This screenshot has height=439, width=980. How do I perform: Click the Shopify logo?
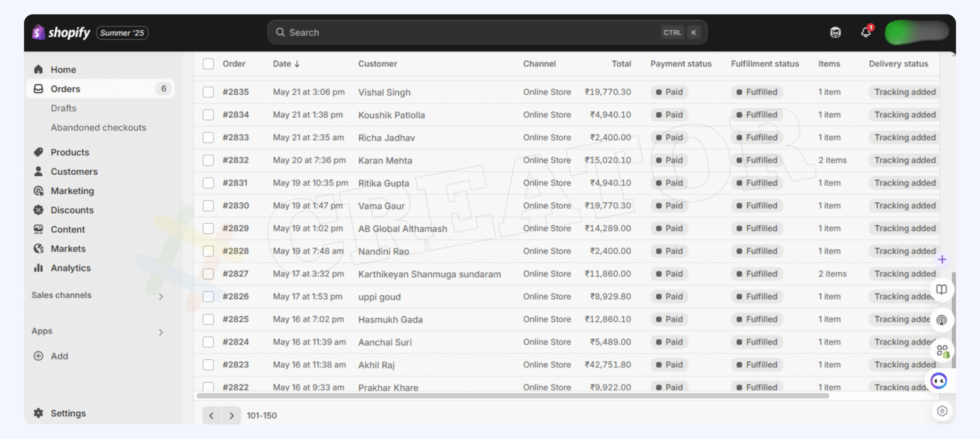coord(61,33)
